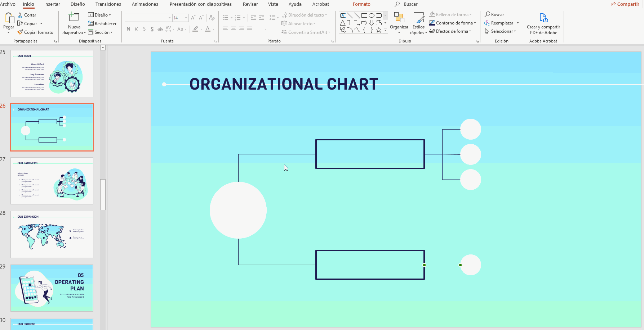Open the line spacing dropdown
Viewport: 644px width, 330px height.
(274, 18)
